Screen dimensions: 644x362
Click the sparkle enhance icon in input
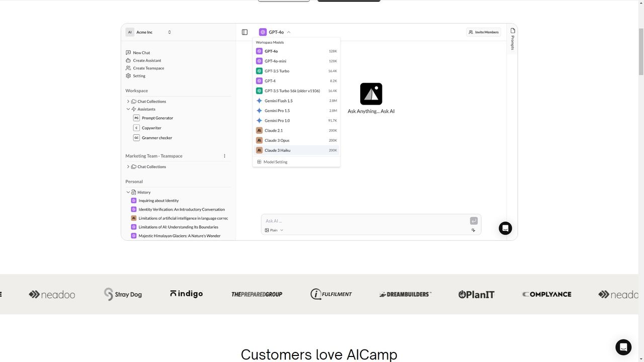pyautogui.click(x=473, y=230)
